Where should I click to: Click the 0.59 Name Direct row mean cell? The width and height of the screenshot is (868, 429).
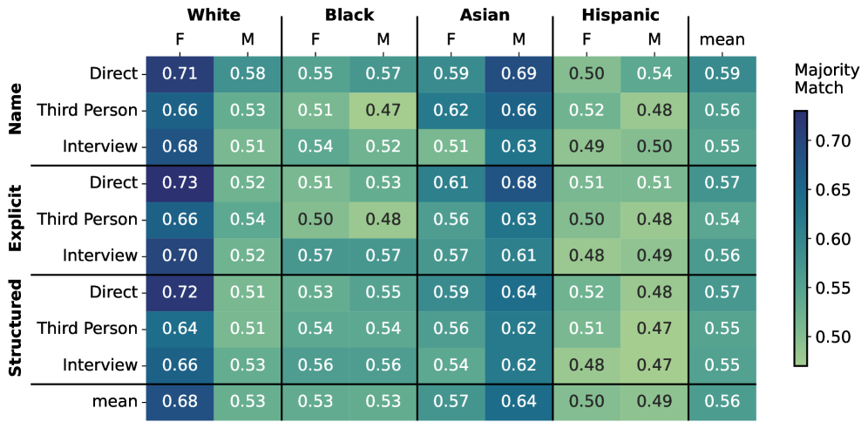pyautogui.click(x=722, y=74)
